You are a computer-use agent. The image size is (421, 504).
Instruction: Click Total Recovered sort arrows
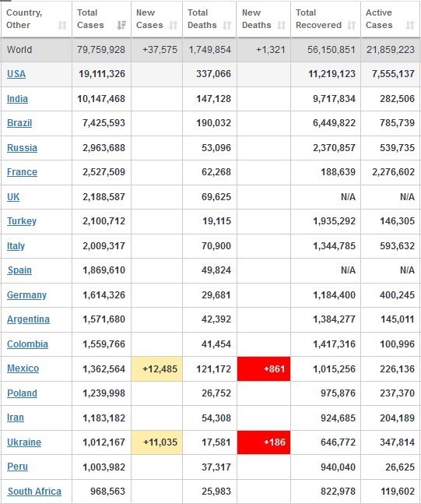pos(352,25)
